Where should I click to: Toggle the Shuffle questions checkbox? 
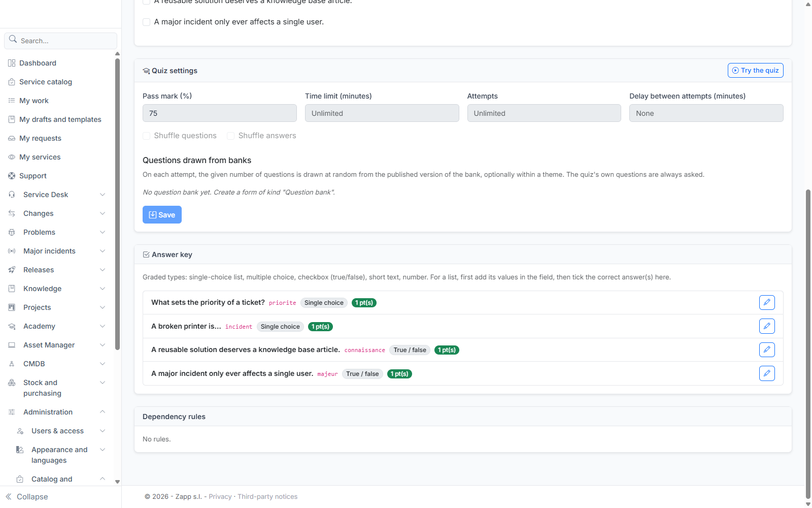point(147,136)
